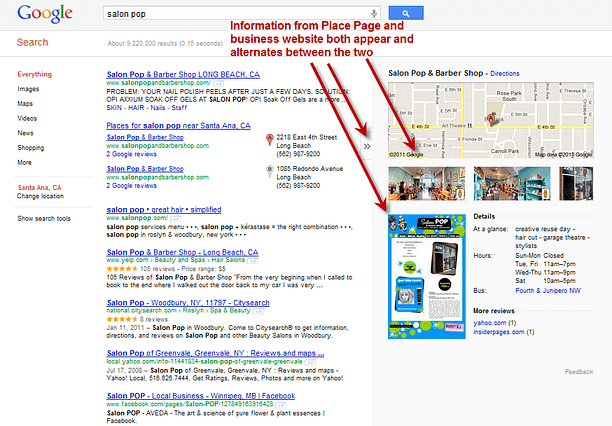
Task: Click the +1 button next to salonpopandbarbershop.com
Action: click(x=219, y=84)
